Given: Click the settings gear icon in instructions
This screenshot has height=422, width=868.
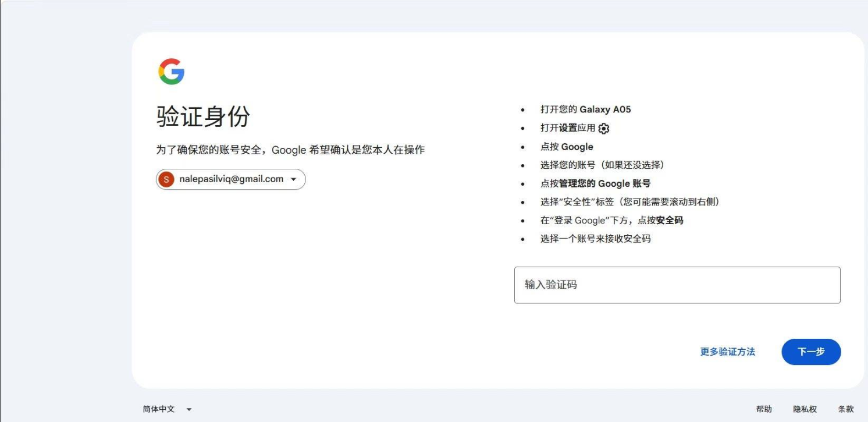Looking at the screenshot, I should [x=604, y=129].
